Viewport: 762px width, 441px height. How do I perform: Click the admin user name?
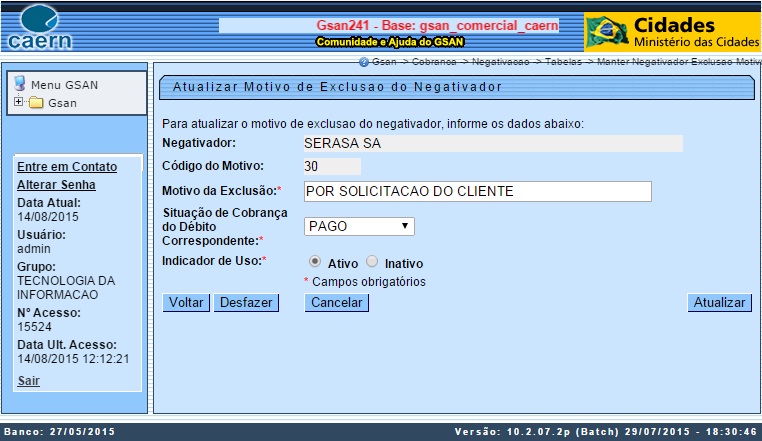coord(34,249)
